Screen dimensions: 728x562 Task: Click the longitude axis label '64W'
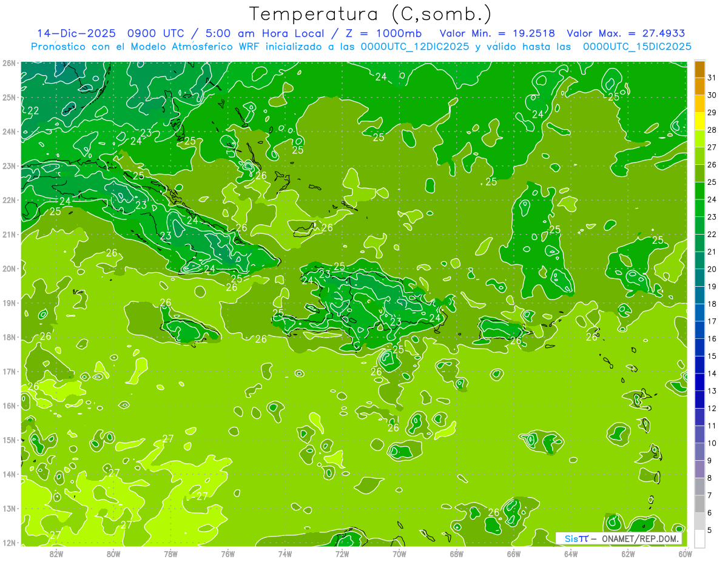point(570,554)
